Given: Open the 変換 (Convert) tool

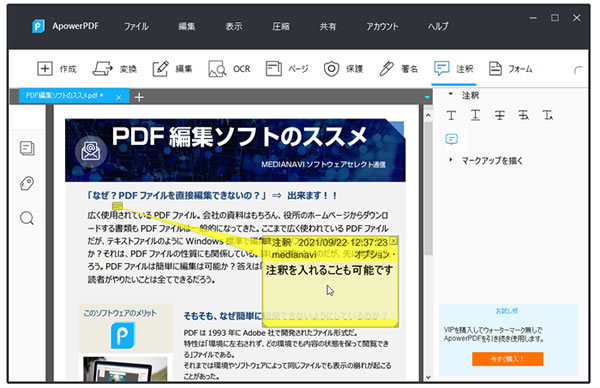Looking at the screenshot, I should pos(115,69).
